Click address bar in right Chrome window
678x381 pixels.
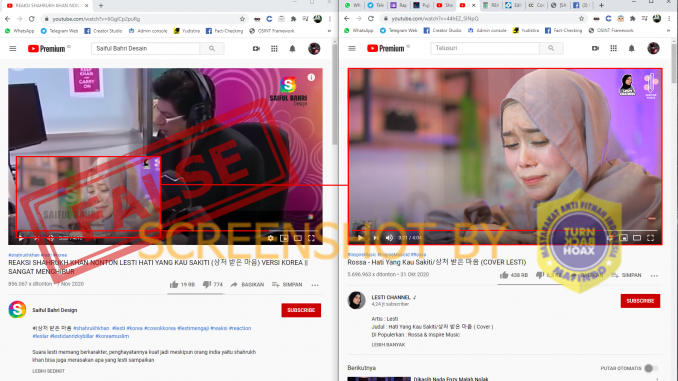483,19
